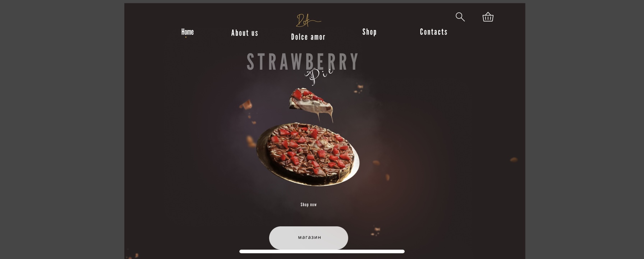Click the gray margin left of the page
644x259 pixels.
pos(62,129)
